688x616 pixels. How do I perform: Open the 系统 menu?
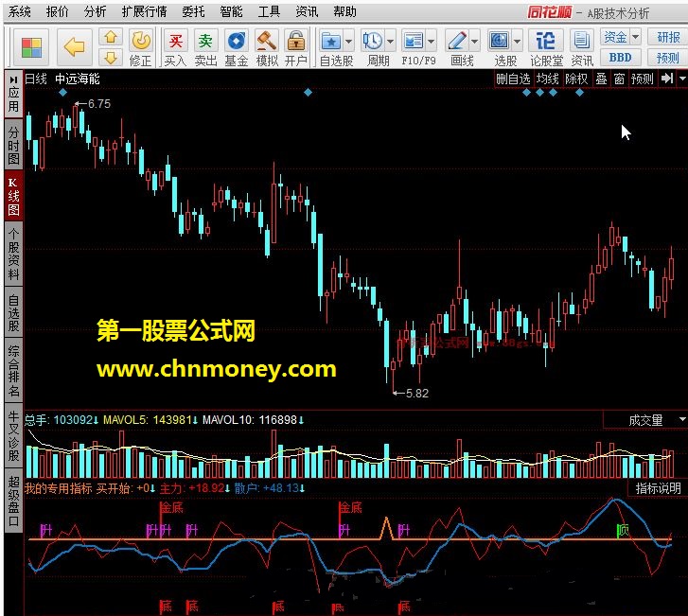(20, 12)
